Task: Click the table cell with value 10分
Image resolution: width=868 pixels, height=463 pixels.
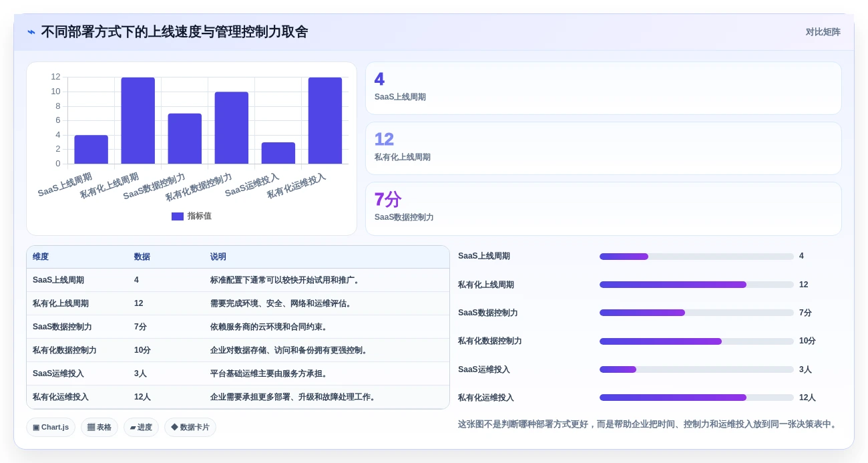Action: coord(142,351)
